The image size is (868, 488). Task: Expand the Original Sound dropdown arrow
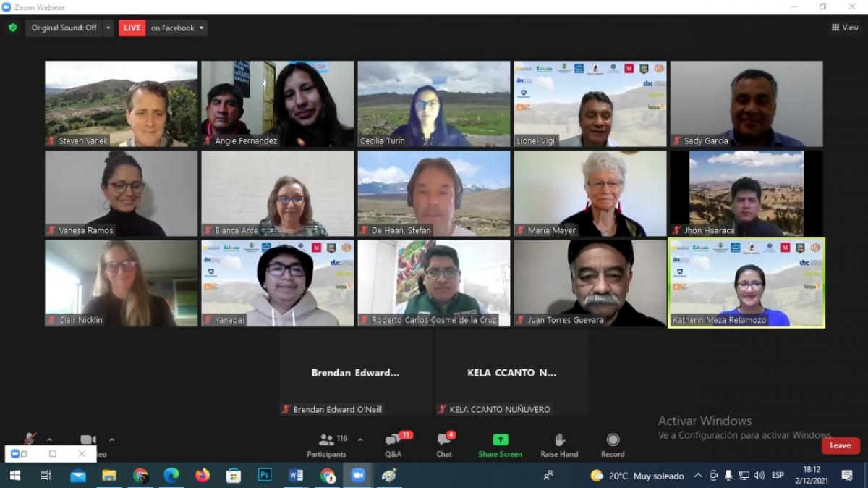pyautogui.click(x=109, y=28)
